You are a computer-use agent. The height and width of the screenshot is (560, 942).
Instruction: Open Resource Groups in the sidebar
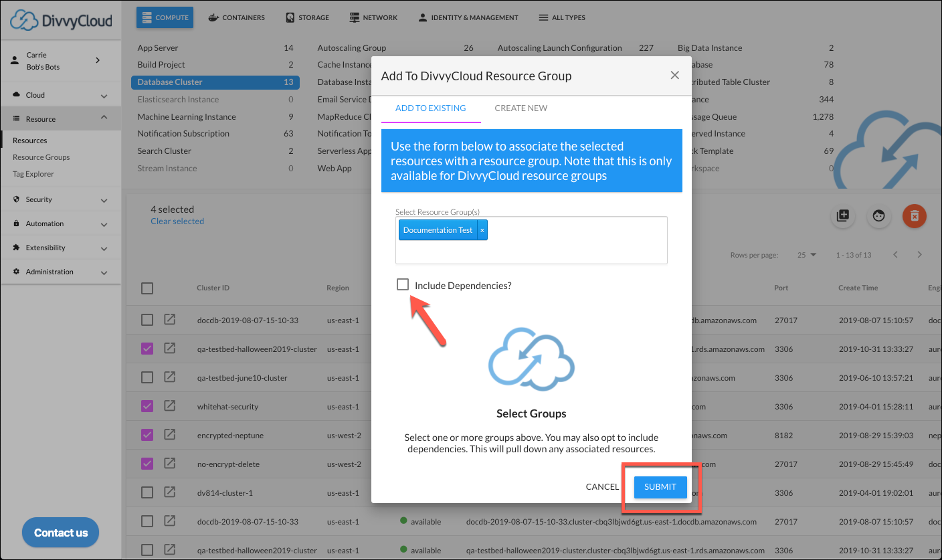(41, 157)
